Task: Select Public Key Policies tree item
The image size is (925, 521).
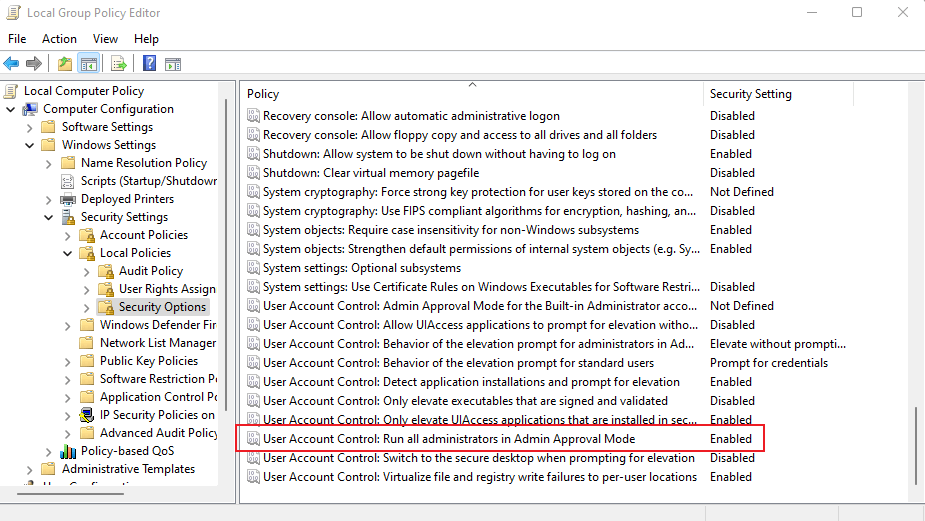Action: point(149,361)
